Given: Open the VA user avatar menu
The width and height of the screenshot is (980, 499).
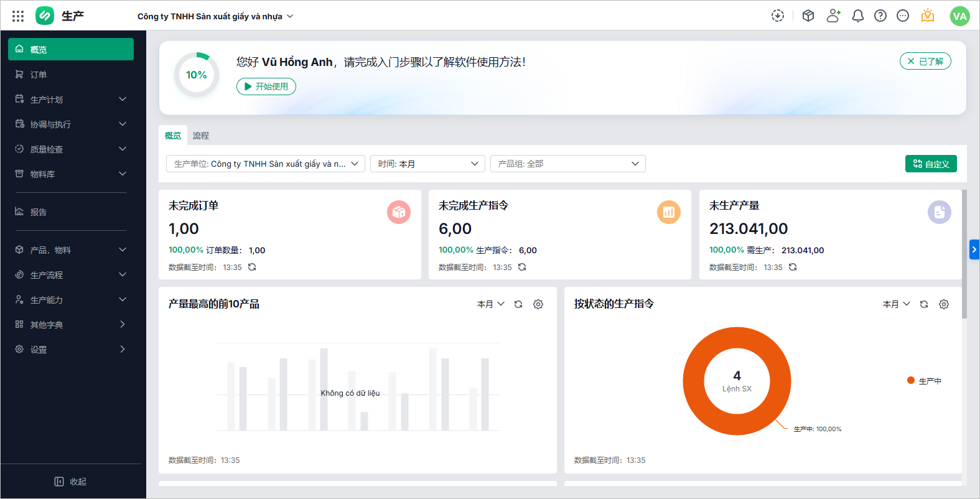Looking at the screenshot, I should pyautogui.click(x=960, y=16).
